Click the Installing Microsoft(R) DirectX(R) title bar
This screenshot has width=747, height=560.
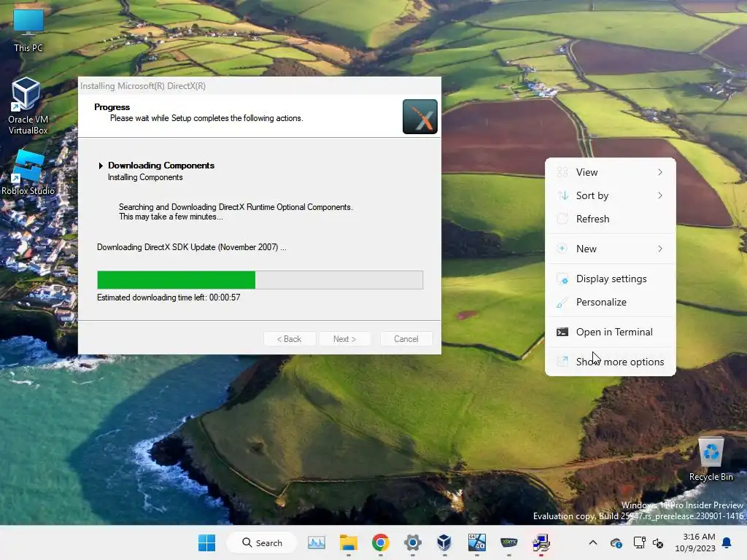point(260,86)
